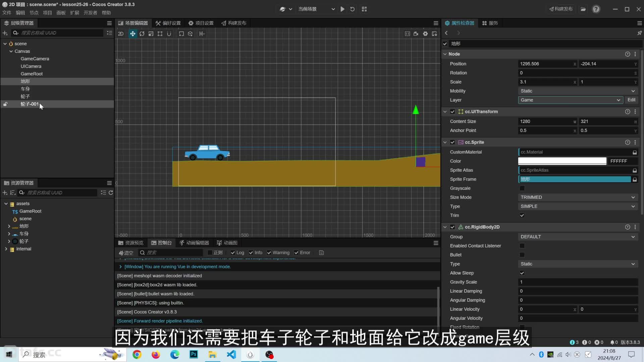Open Type dropdown on cc.RigidBody2D
The width and height of the screenshot is (644, 362).
point(577,263)
